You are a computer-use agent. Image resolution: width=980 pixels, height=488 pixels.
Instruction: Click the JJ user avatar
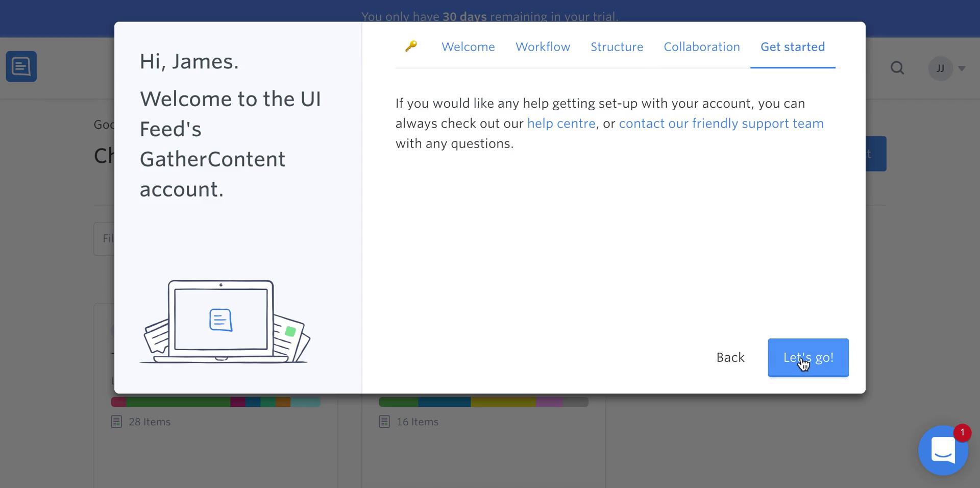pos(940,68)
